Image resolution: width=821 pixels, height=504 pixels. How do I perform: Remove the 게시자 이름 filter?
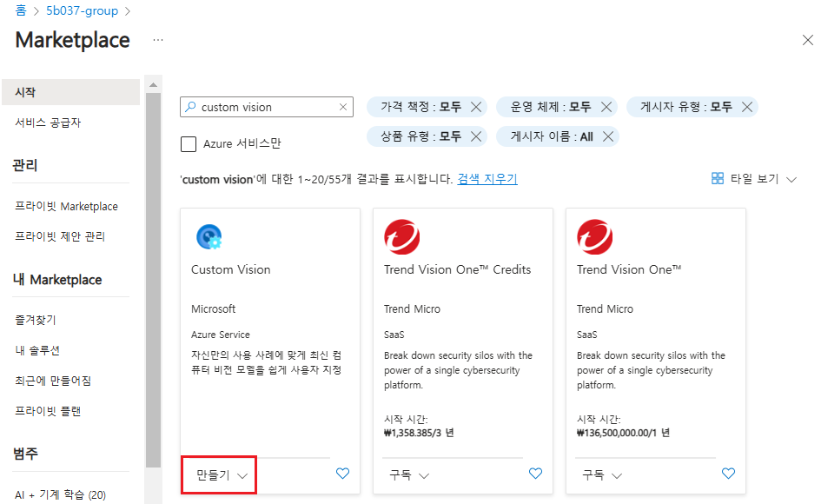pyautogui.click(x=608, y=136)
